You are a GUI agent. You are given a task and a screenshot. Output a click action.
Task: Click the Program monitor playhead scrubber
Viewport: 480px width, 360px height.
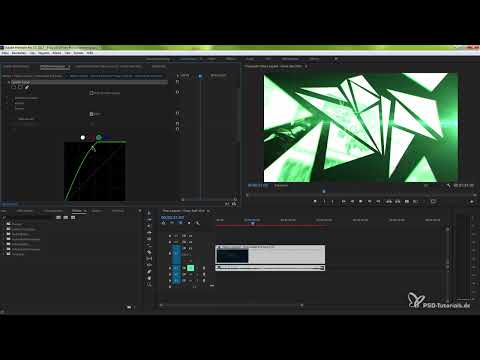324,192
